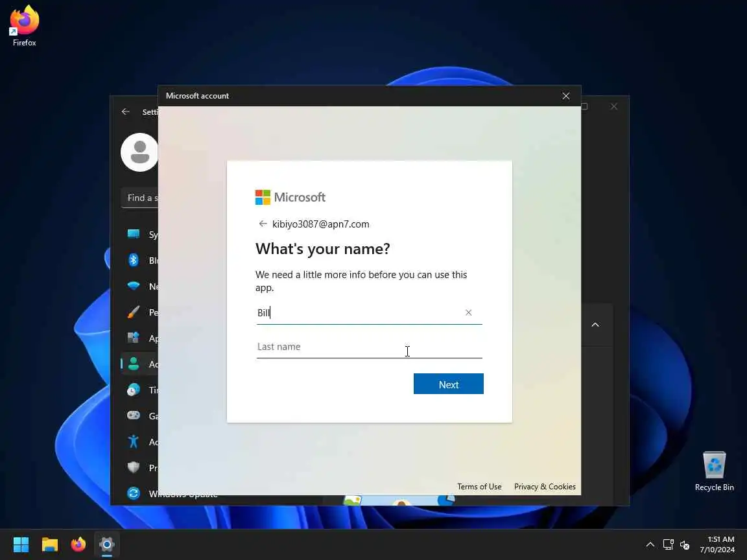Go back using arrow beside email address

pos(263,224)
